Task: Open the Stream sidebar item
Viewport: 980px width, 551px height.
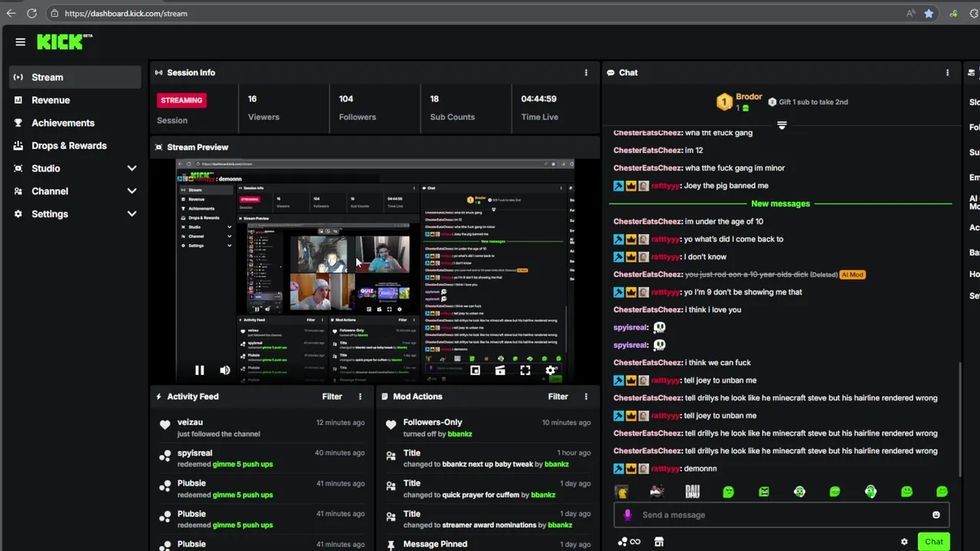Action: pos(75,77)
